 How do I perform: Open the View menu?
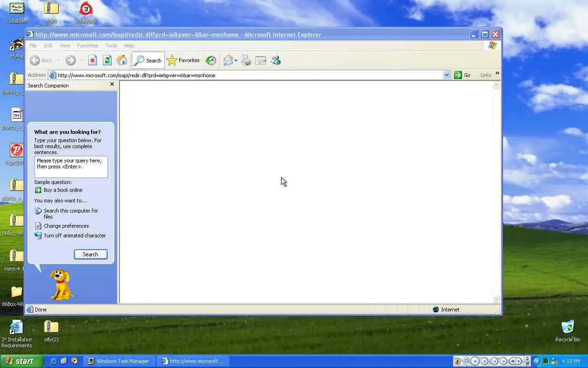[x=65, y=46]
